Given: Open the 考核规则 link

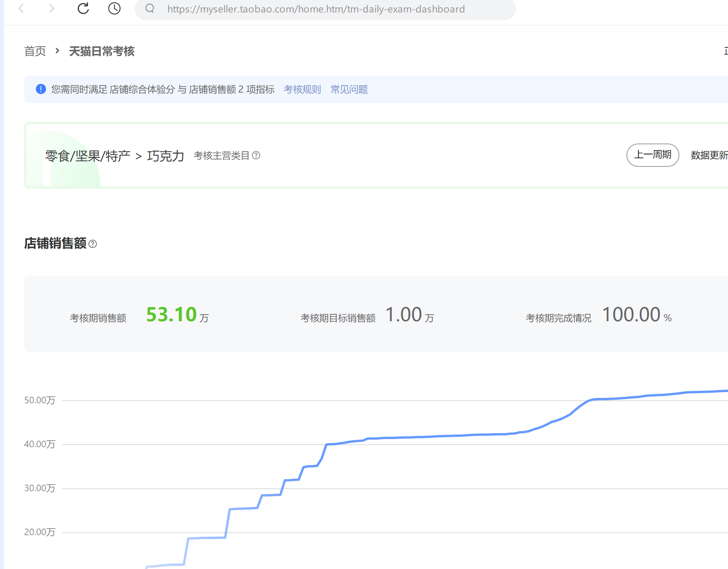Looking at the screenshot, I should click(302, 89).
